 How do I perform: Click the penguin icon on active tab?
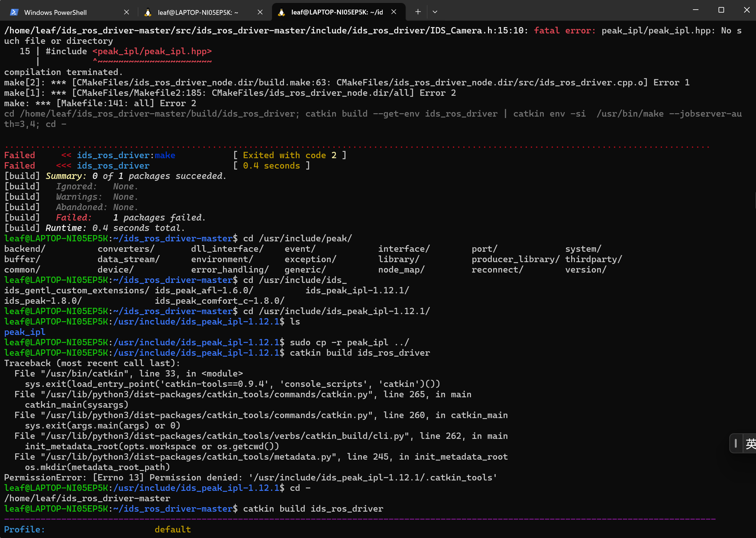[281, 12]
